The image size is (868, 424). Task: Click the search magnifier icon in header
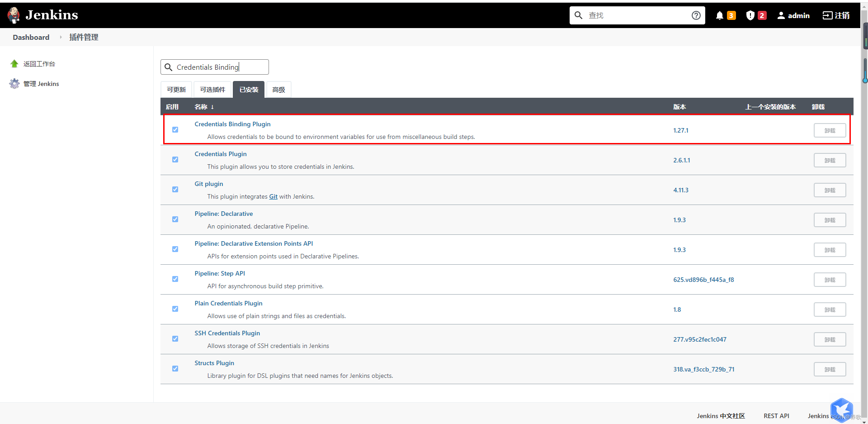point(578,15)
